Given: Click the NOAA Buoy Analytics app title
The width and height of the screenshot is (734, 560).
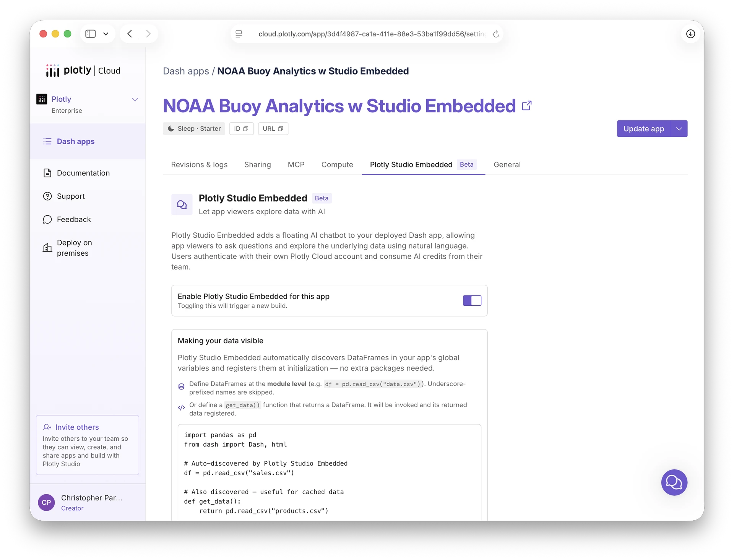Looking at the screenshot, I should (339, 106).
